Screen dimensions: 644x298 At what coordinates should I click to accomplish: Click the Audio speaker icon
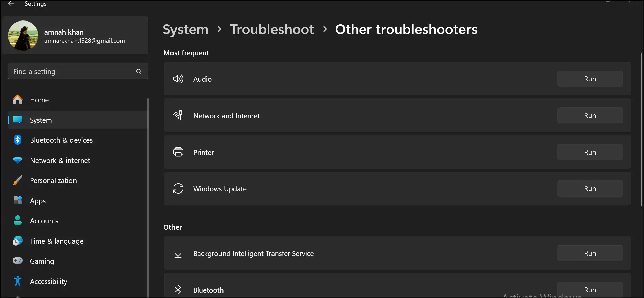[x=178, y=79]
